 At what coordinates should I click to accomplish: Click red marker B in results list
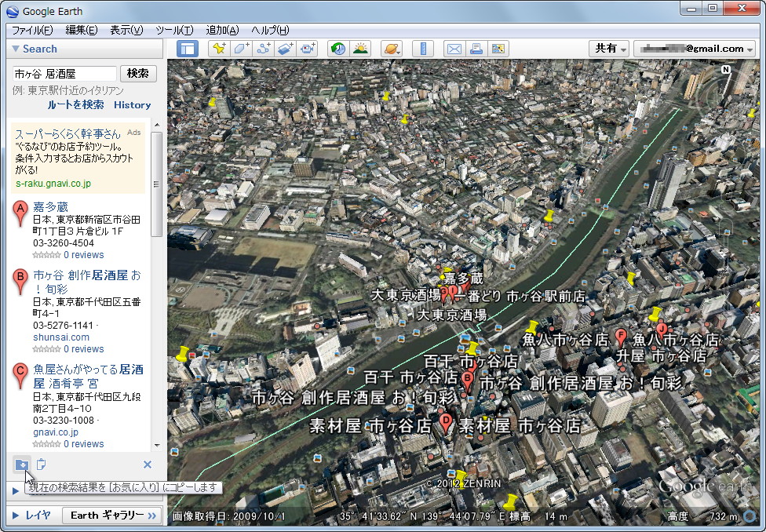point(20,282)
